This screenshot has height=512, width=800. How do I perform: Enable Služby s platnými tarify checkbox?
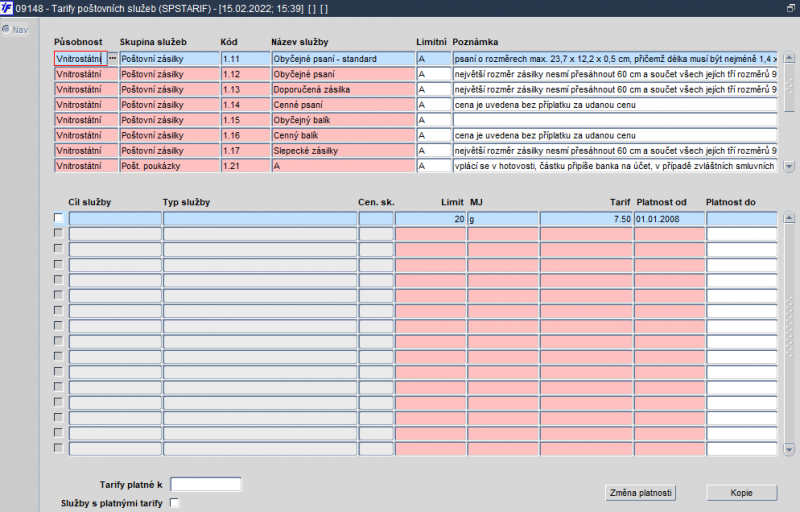174,503
